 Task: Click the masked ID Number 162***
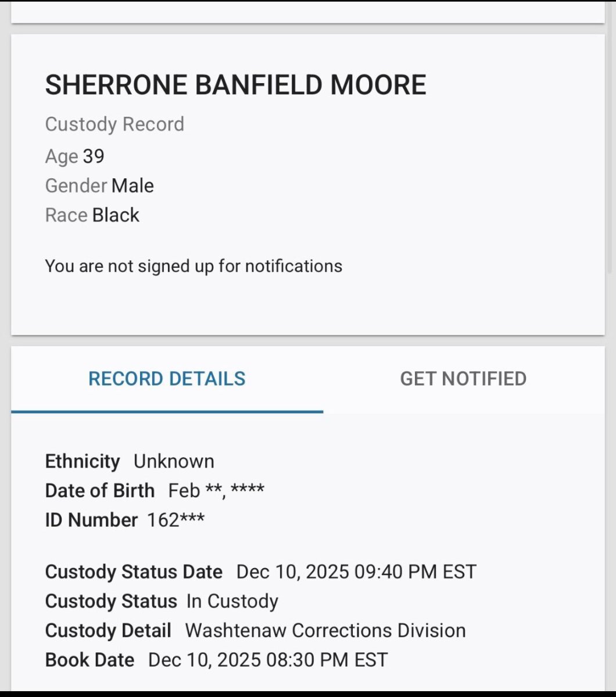coord(176,520)
